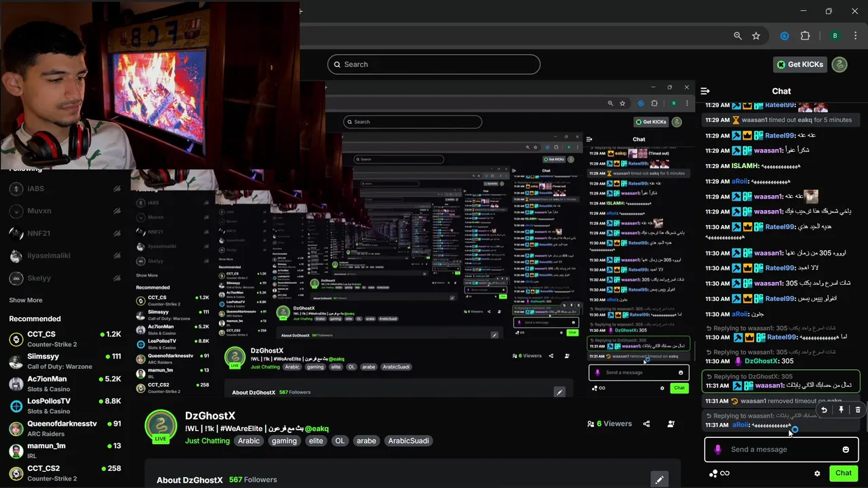Click the Get KICKs button

[x=800, y=64]
